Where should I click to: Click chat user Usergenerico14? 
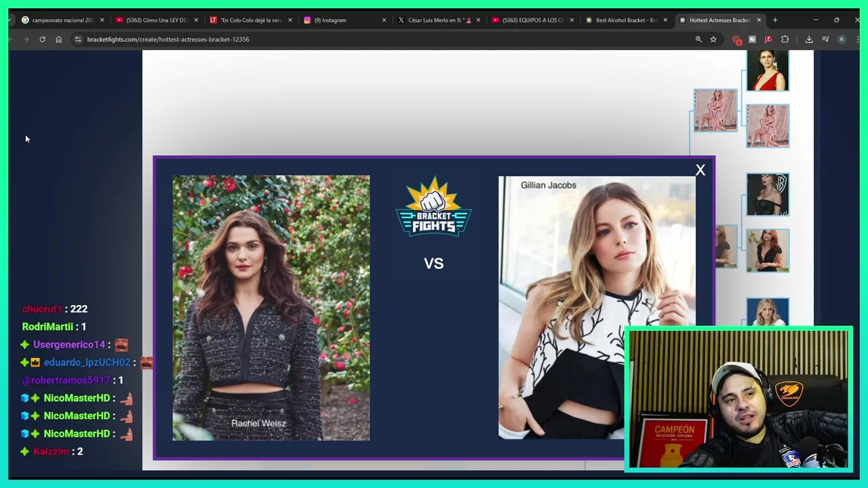(x=69, y=344)
